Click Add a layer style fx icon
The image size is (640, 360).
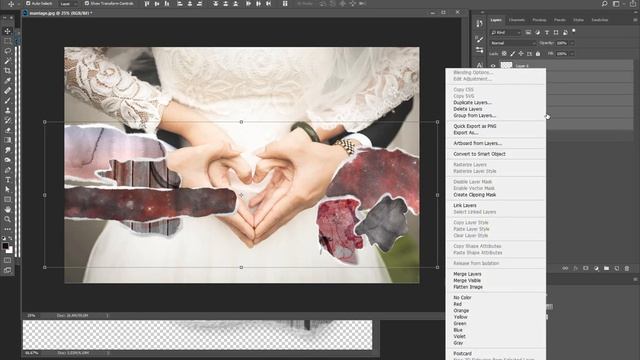tap(576, 268)
